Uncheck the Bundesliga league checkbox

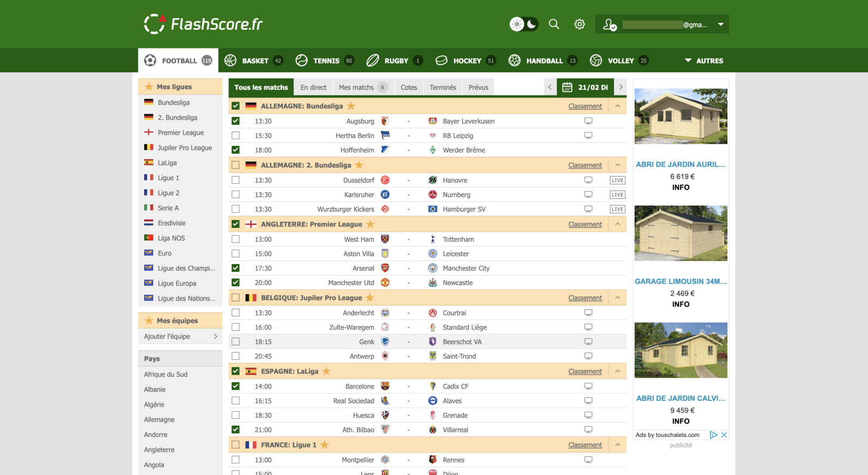(236, 106)
